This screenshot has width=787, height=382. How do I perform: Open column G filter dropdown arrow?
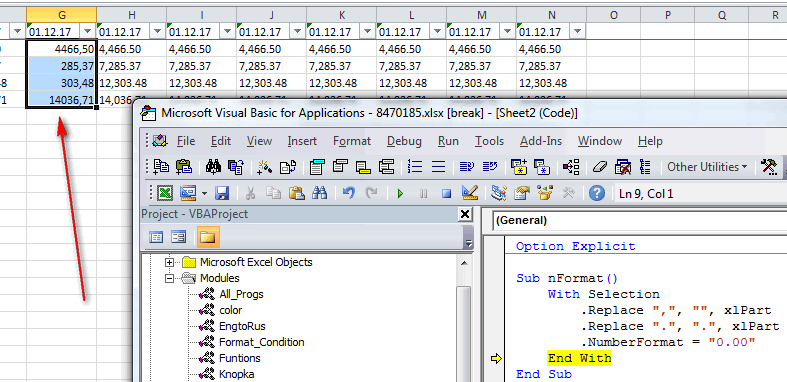click(88, 32)
